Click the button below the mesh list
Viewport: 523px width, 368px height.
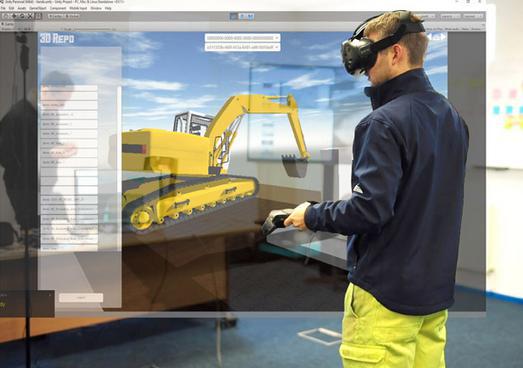81,298
